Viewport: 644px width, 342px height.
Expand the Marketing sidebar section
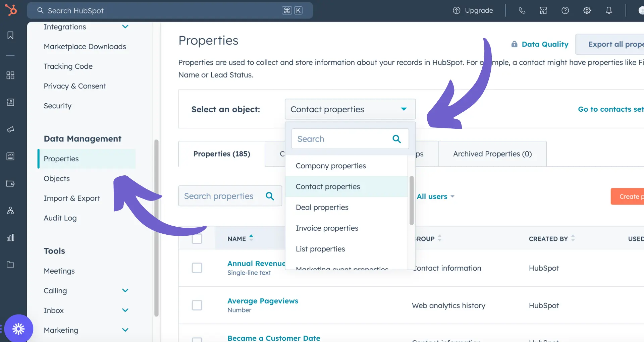tap(125, 330)
